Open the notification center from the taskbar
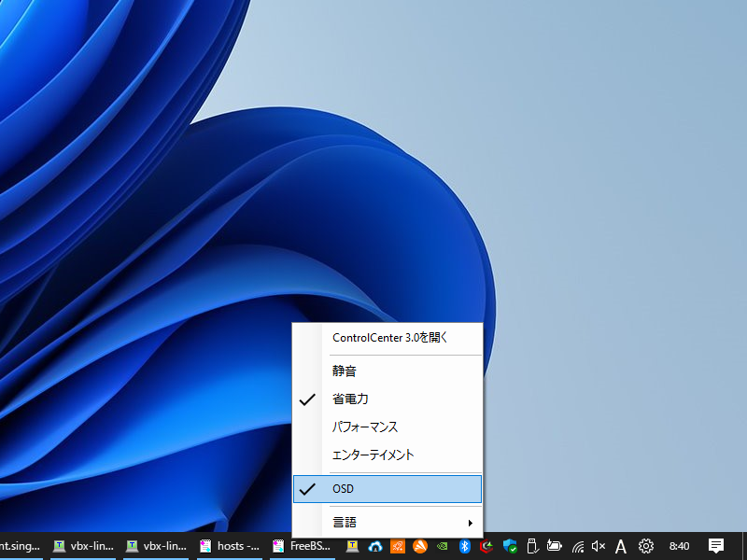Image resolution: width=747 pixels, height=560 pixels. (715, 546)
